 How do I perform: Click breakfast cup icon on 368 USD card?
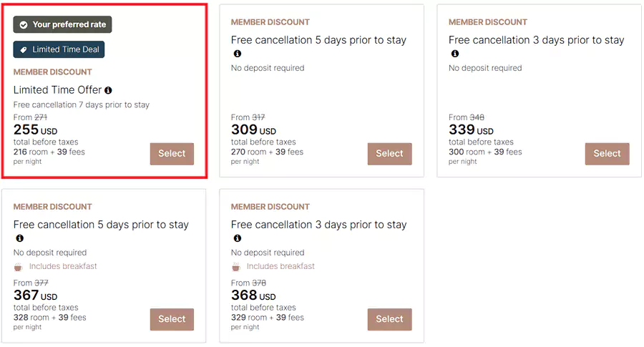coord(236,267)
